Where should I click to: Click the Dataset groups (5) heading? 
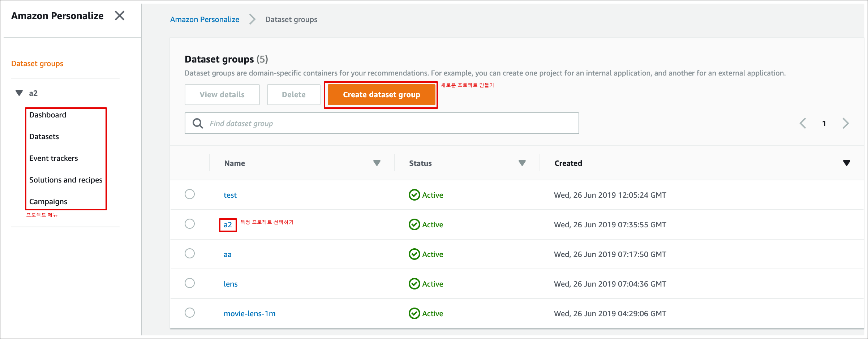(x=226, y=59)
